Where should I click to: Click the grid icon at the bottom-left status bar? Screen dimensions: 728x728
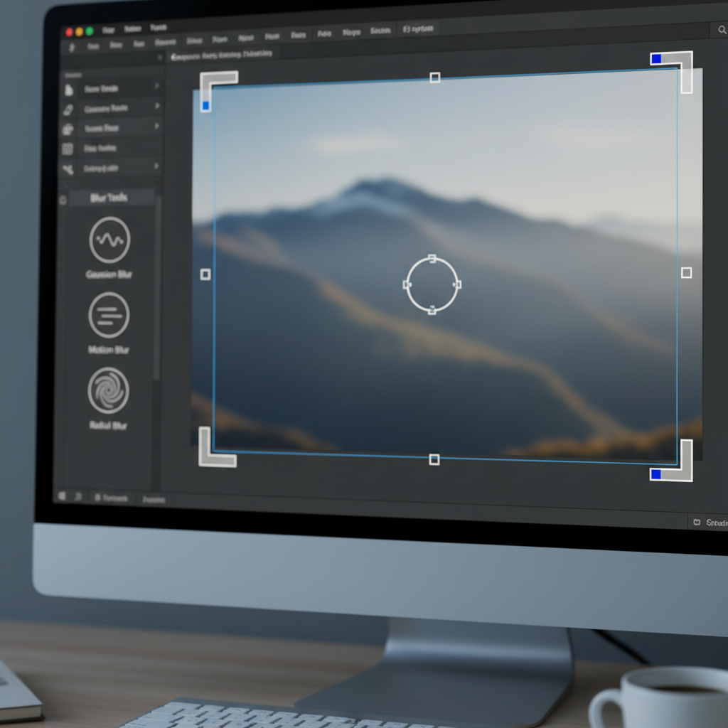61,496
